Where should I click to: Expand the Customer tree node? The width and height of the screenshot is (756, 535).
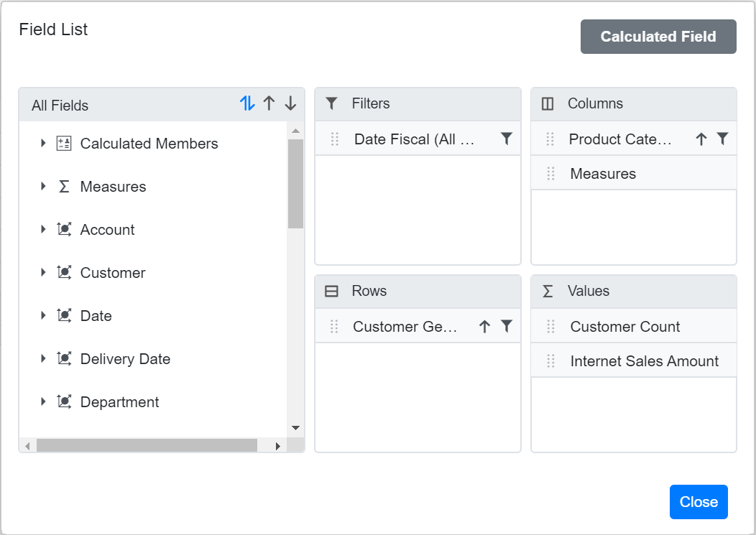[x=43, y=272]
